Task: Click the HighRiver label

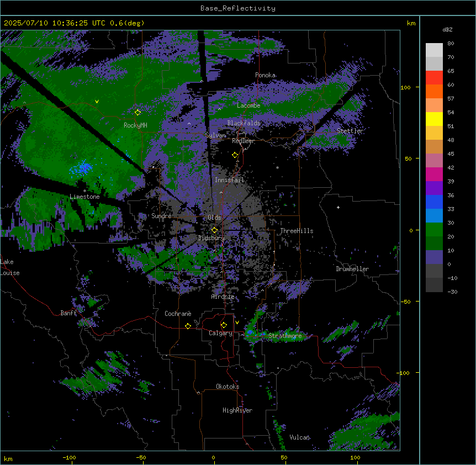Action: point(237,410)
